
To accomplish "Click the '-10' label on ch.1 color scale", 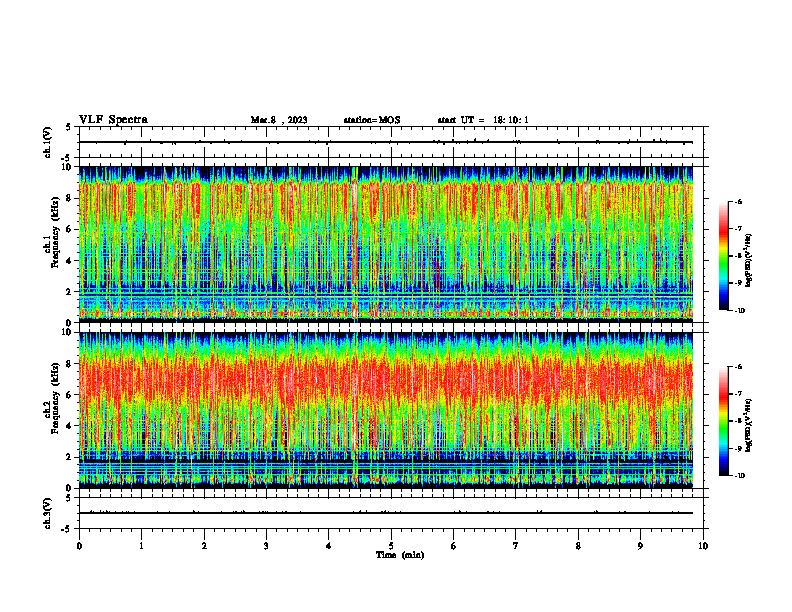I will pos(740,311).
